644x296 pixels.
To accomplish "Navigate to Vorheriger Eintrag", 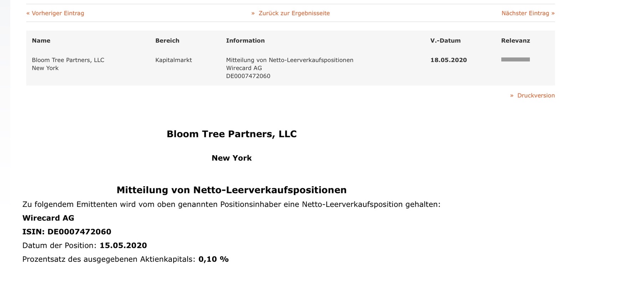I will coord(58,13).
